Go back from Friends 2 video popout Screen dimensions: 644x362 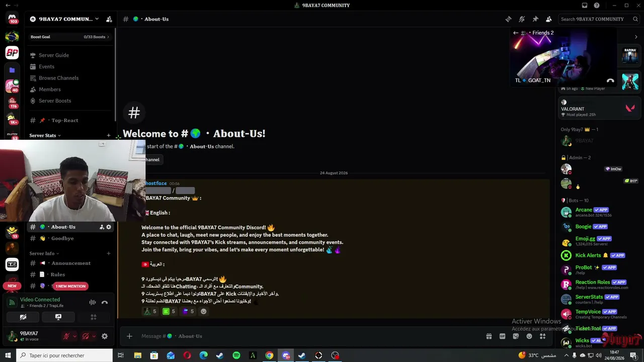tap(516, 33)
